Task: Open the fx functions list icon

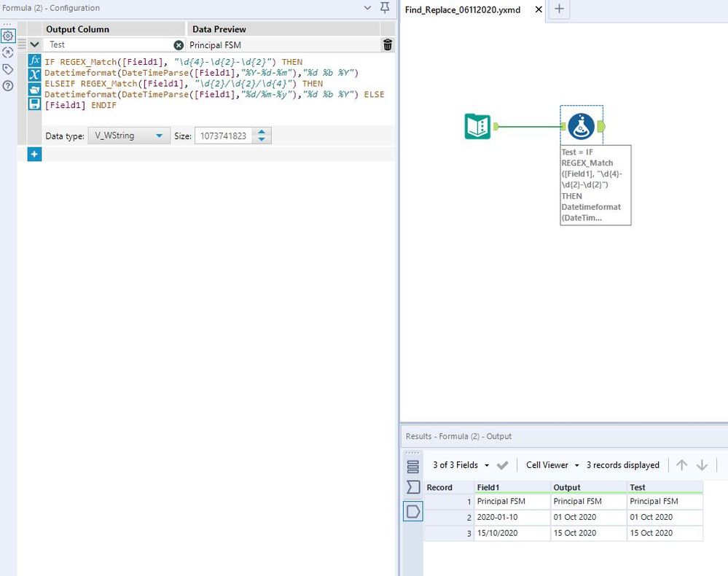Action: coord(34,61)
